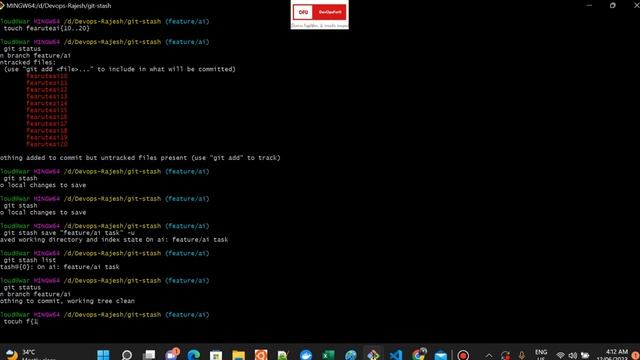Open Notepad++ from the taskbar
The image size is (640, 360).
tap(283, 355)
